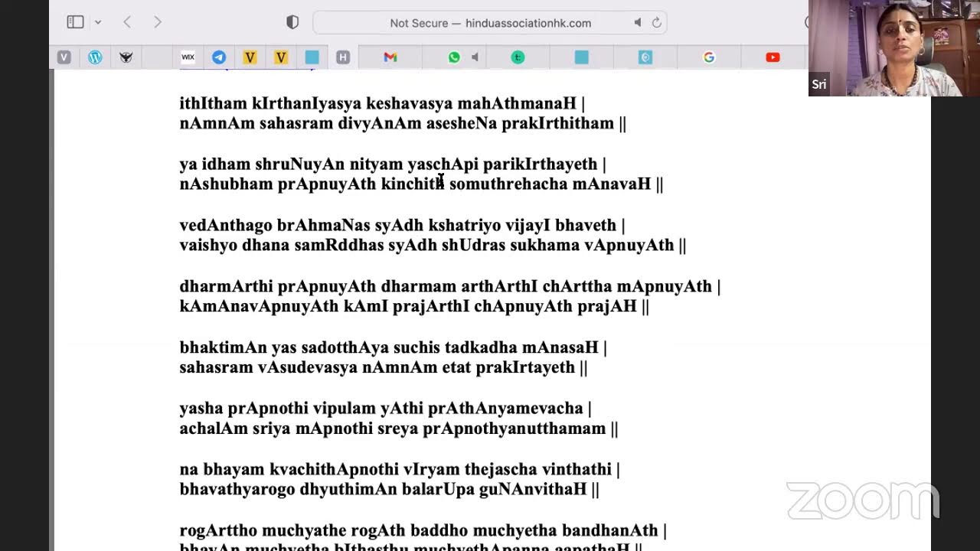Click the line 'vaishyo dhana samRddhas'
This screenshot has width=980, height=551.
[x=433, y=245]
